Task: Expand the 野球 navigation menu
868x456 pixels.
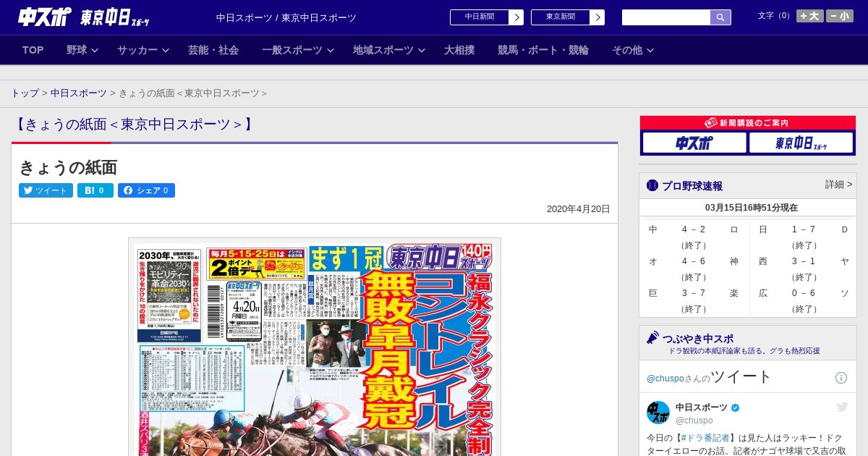Action: coord(82,50)
